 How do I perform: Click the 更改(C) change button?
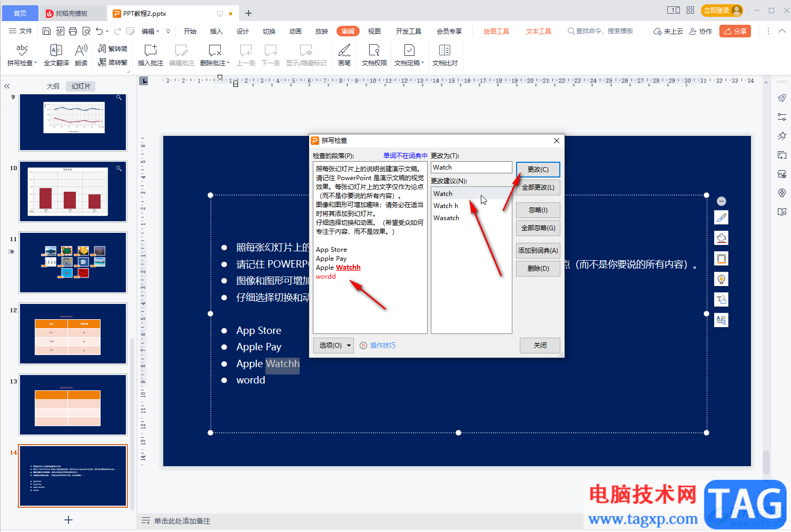tap(538, 170)
